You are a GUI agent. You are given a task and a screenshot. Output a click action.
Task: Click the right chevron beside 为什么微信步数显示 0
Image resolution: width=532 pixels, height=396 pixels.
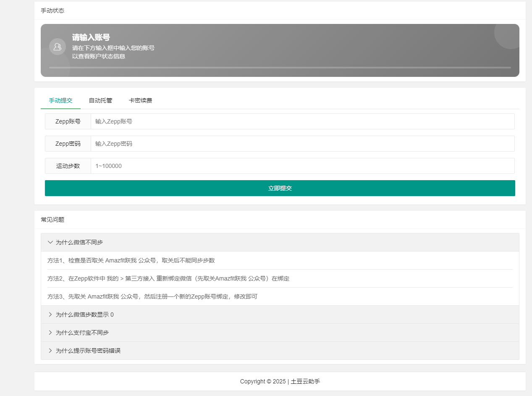click(x=50, y=315)
